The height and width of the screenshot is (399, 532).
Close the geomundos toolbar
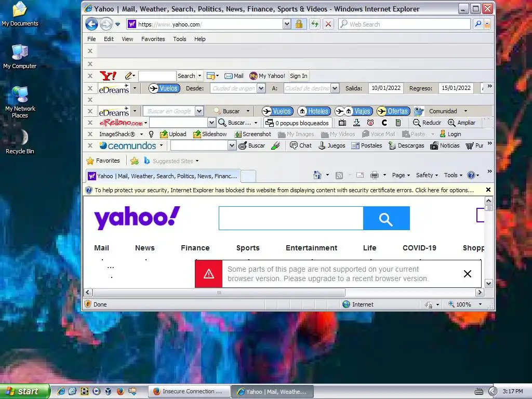point(90,145)
